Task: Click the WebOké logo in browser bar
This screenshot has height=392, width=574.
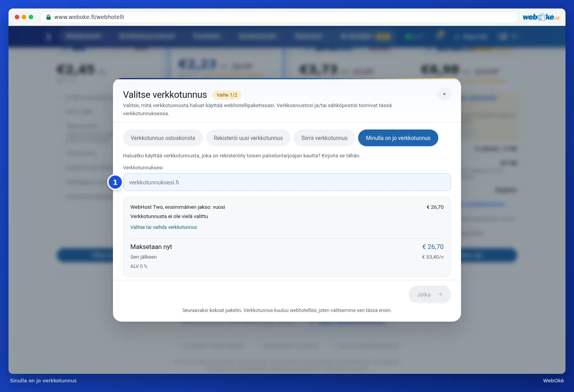Action: point(541,17)
